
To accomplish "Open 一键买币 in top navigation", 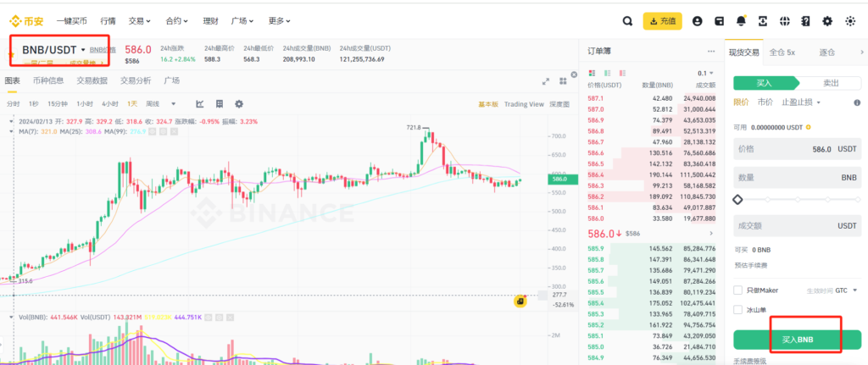I will coord(71,21).
